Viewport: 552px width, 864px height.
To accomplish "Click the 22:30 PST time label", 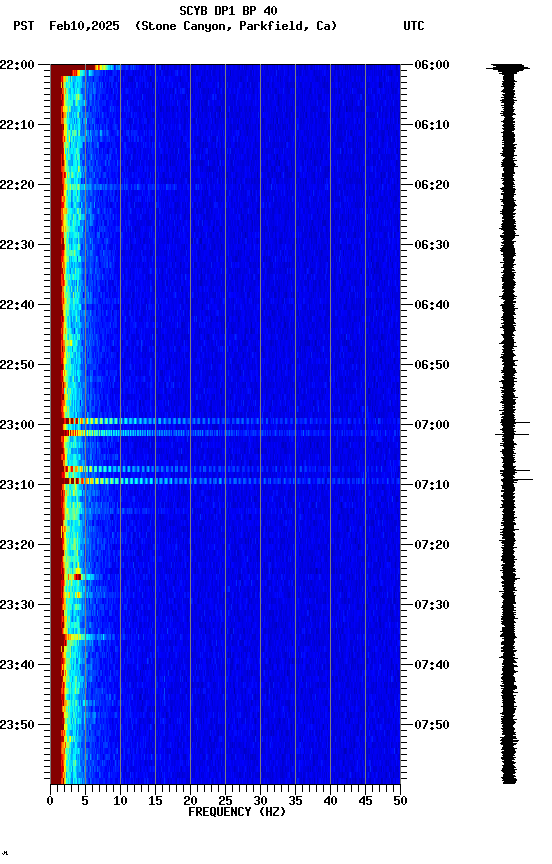I will [x=17, y=245].
